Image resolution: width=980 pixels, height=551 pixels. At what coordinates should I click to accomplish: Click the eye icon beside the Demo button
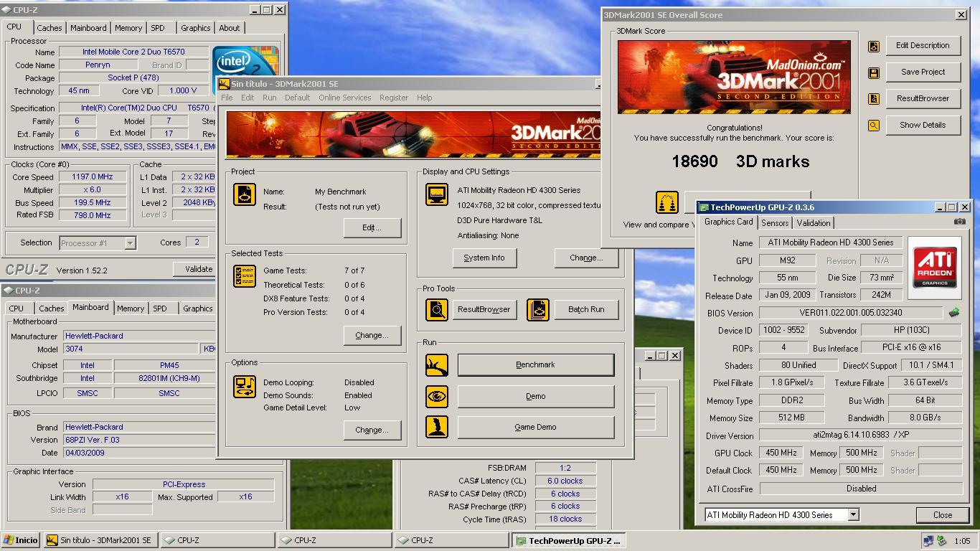point(437,396)
